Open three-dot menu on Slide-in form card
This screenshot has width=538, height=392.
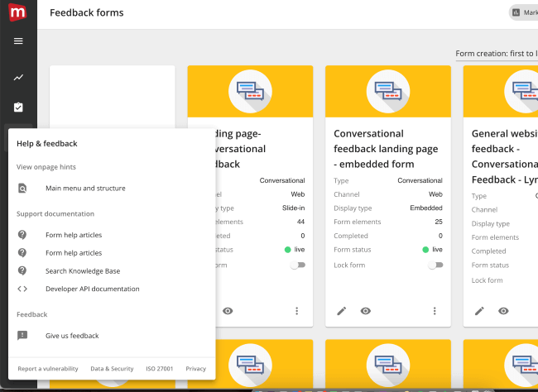tap(297, 311)
